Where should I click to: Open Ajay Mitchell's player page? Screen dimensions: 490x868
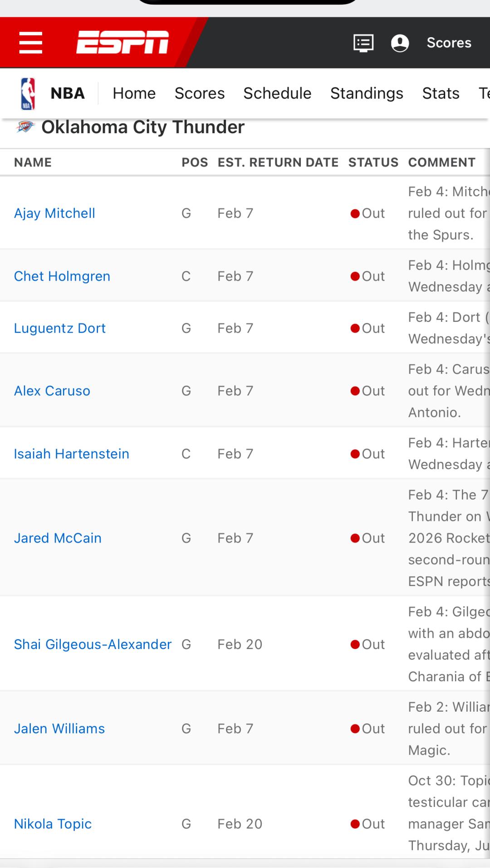pos(54,213)
